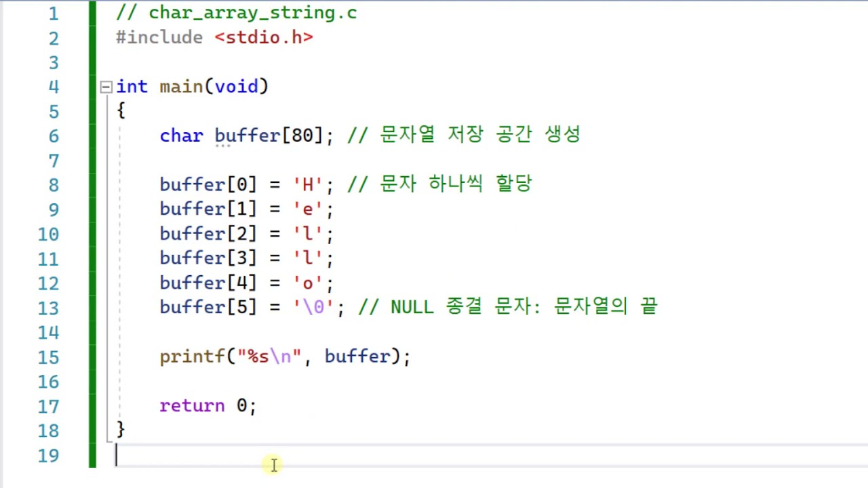Click the comment "// char_array_string.c"

236,13
